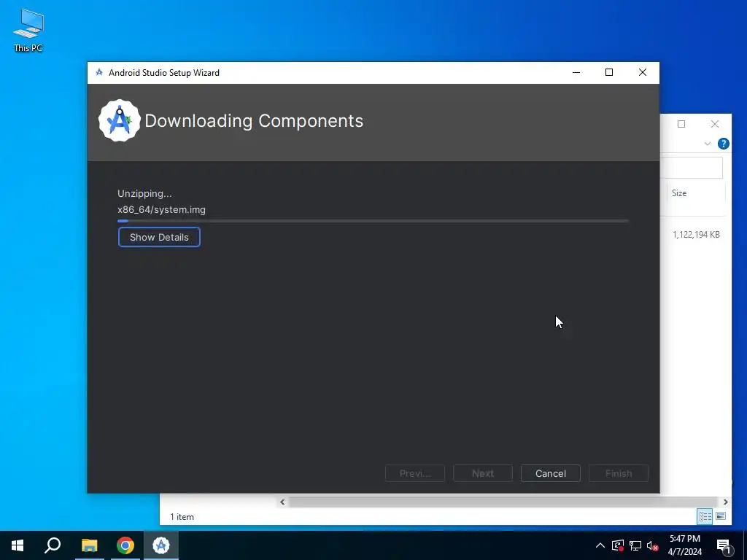Expand the File Explorer ribbon chevron

708,144
